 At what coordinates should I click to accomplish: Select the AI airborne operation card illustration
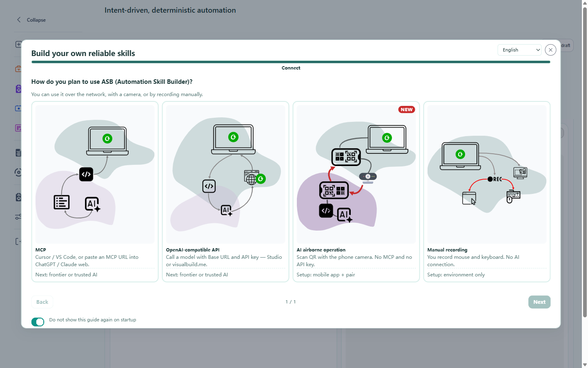point(356,175)
